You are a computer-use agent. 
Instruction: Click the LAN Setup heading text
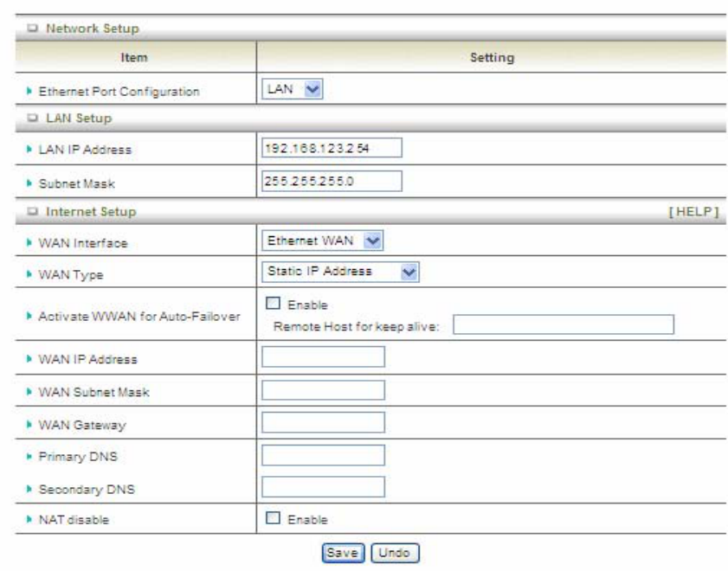pos(79,118)
